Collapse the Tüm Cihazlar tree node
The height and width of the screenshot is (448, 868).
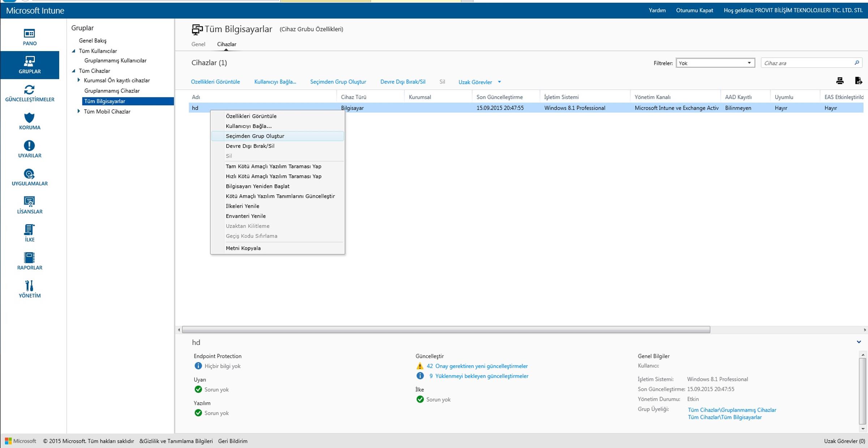tap(74, 71)
